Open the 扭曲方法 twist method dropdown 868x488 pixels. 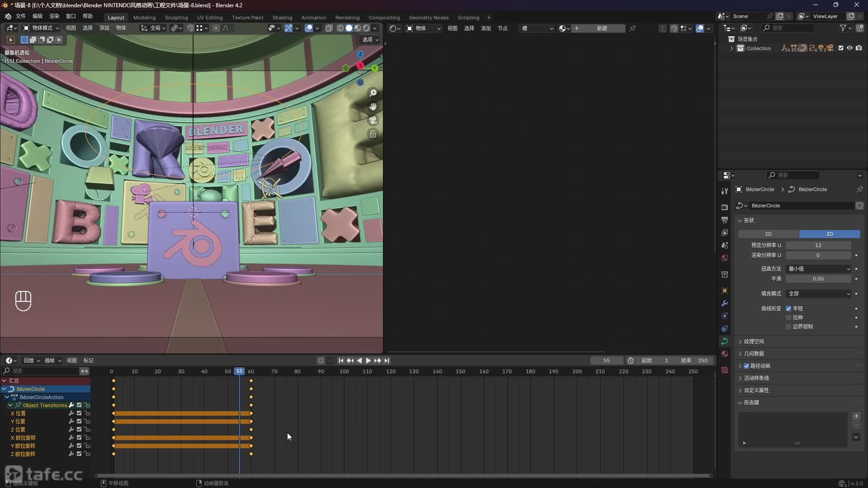[x=819, y=269]
